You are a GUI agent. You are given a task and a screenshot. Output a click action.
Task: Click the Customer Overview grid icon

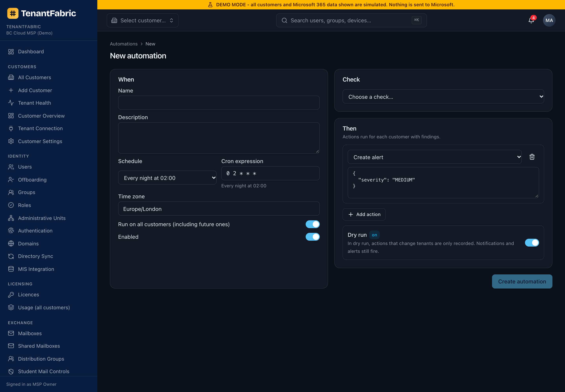[11, 116]
